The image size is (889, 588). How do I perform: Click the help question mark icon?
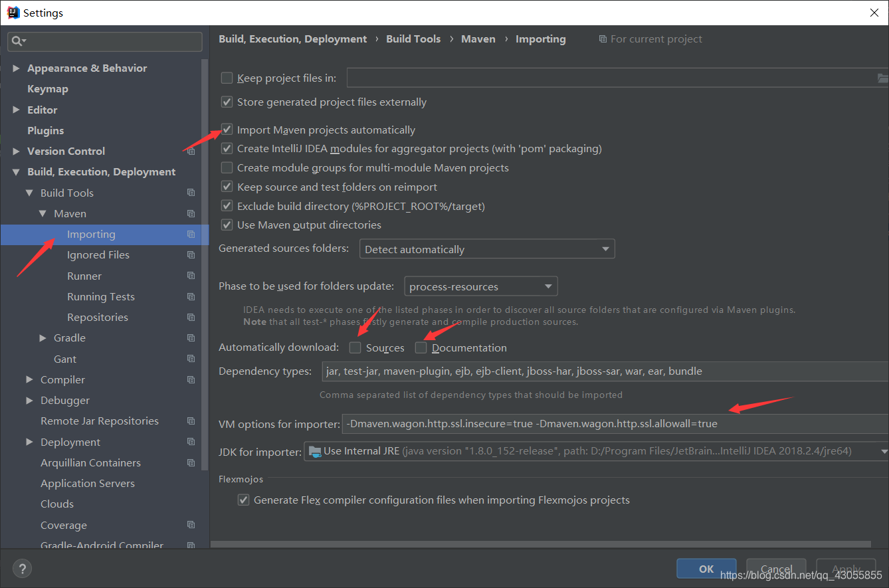[x=22, y=569]
